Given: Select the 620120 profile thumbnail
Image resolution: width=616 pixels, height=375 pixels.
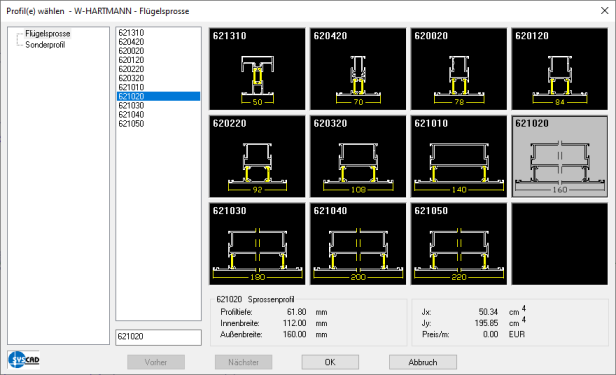Looking at the screenshot, I should [x=559, y=69].
